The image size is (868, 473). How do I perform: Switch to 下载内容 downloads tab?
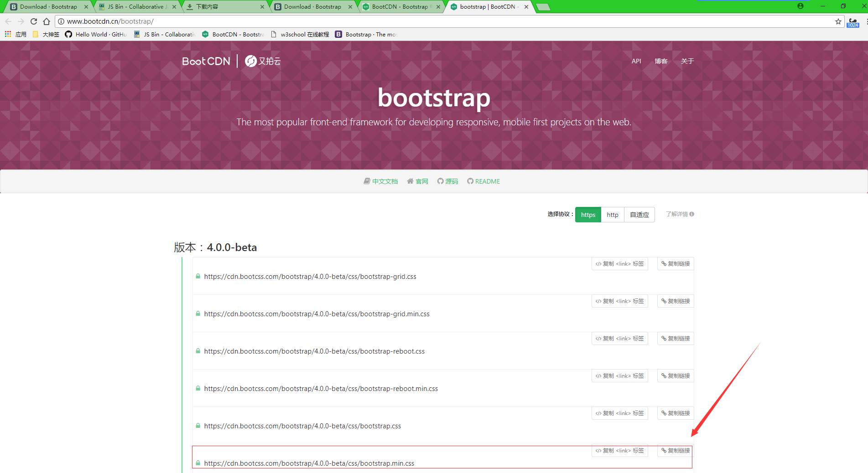point(226,7)
